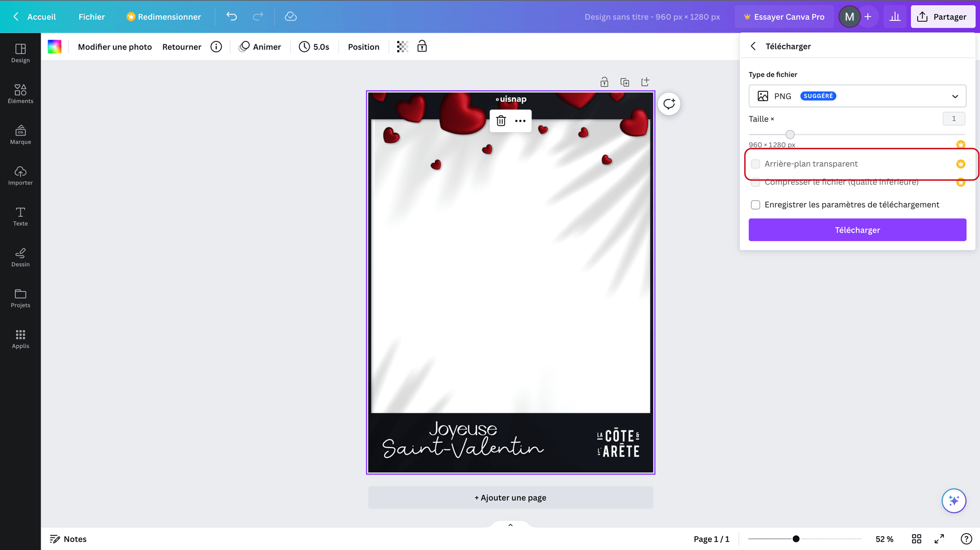Open the Fichier menu
Image resolution: width=980 pixels, height=550 pixels.
(91, 17)
